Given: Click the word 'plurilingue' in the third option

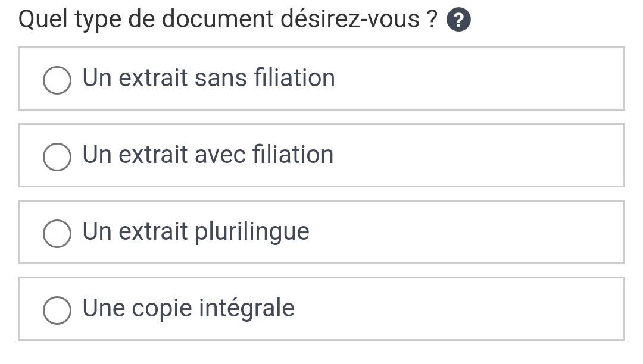Looking at the screenshot, I should tap(252, 232).
